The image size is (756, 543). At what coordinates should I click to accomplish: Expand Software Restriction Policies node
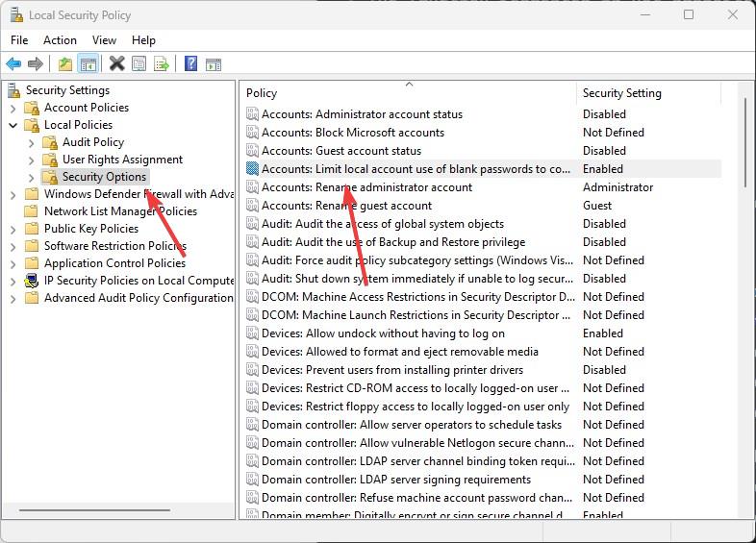(x=13, y=247)
